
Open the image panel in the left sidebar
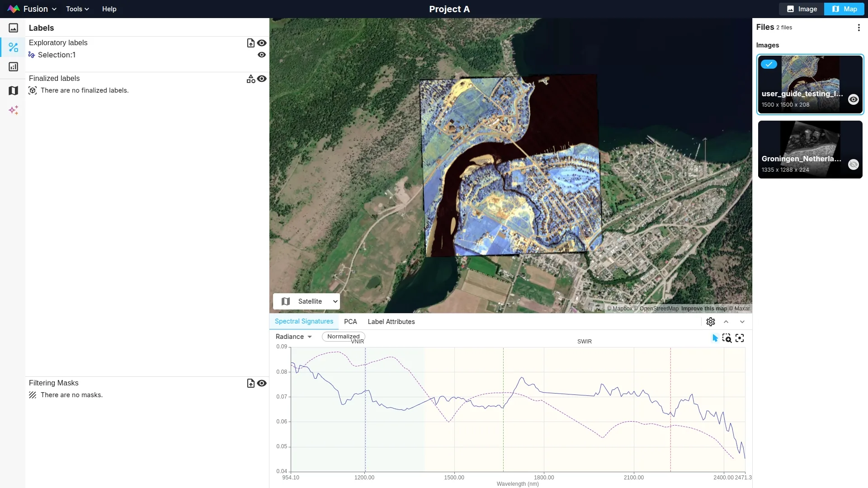[13, 28]
